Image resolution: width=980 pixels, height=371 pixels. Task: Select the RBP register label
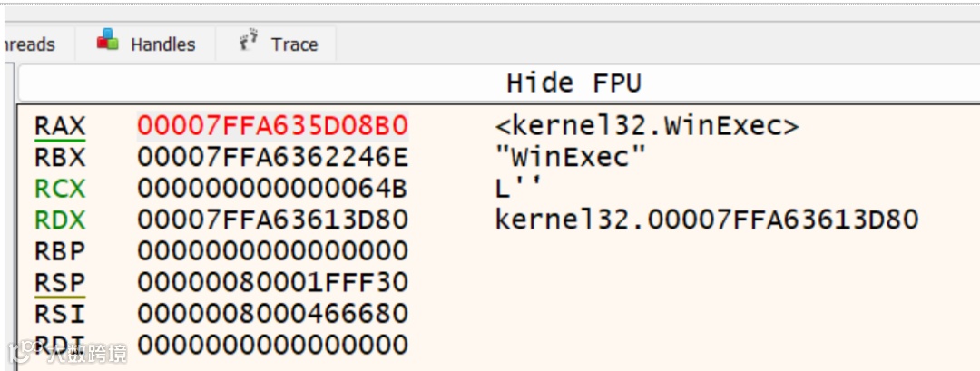coord(60,251)
